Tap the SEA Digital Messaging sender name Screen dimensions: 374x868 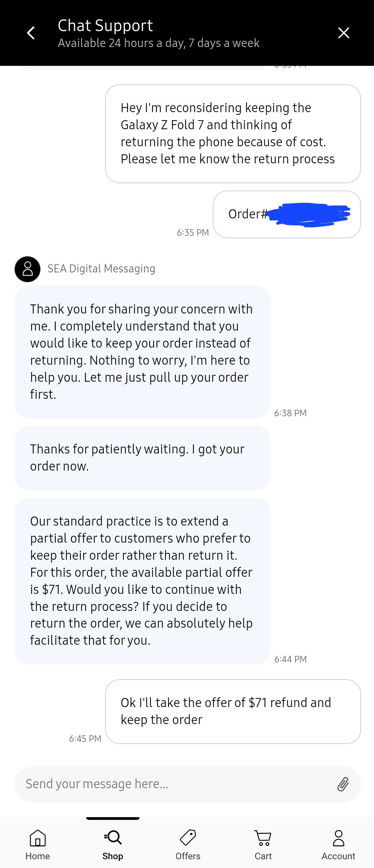pyautogui.click(x=101, y=269)
